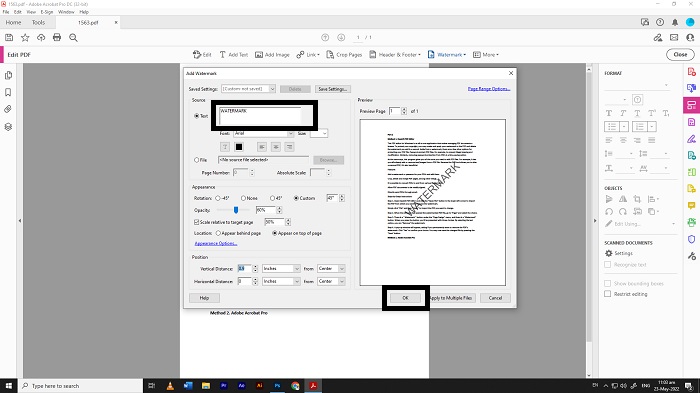Open the E-Sign menu
Viewport: 700px width, 393px height.
pyautogui.click(x=47, y=12)
